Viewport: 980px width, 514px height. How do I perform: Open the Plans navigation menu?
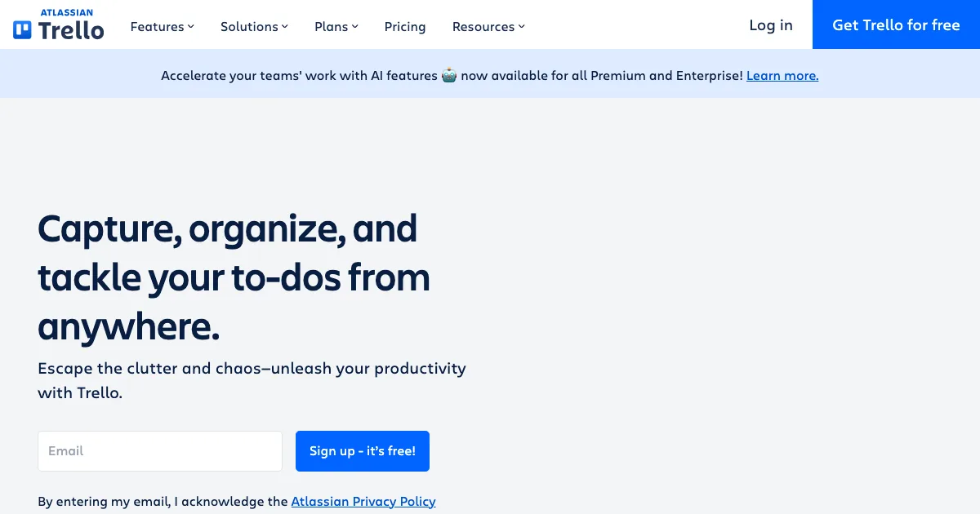click(x=332, y=27)
